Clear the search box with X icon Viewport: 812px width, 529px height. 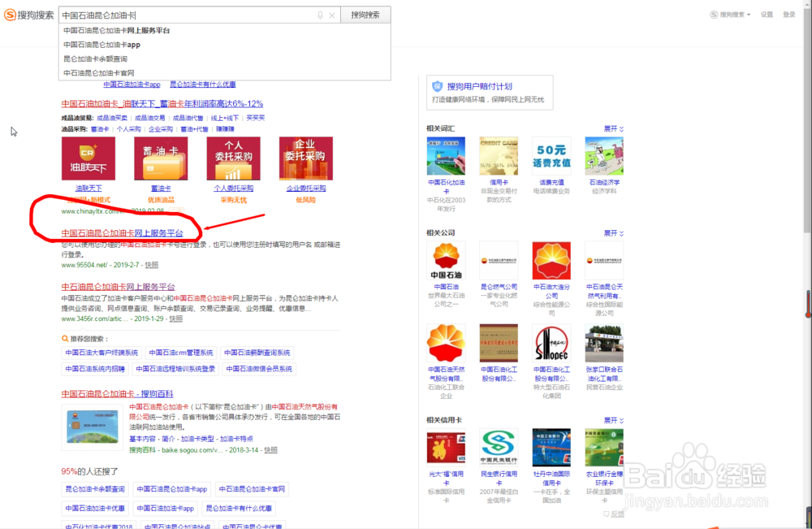tap(332, 15)
